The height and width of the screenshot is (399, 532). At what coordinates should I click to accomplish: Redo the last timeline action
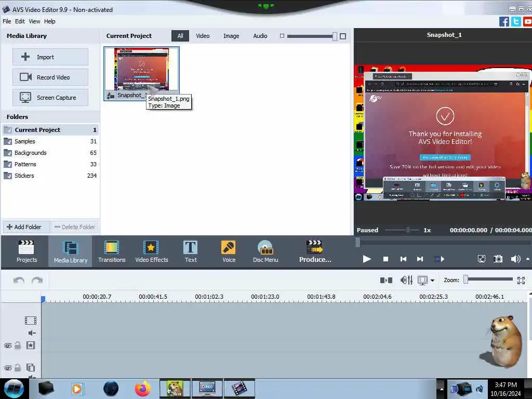pyautogui.click(x=37, y=280)
